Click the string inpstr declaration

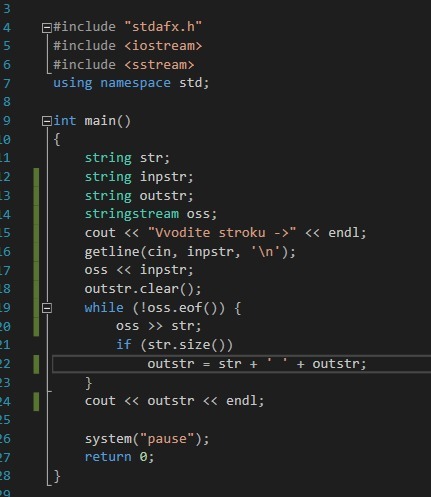(139, 176)
